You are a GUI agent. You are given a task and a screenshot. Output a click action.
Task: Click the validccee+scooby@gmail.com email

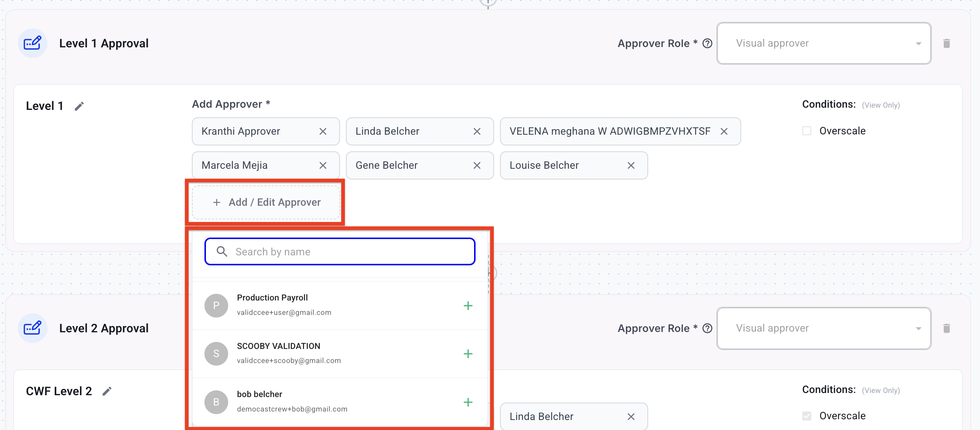point(289,361)
